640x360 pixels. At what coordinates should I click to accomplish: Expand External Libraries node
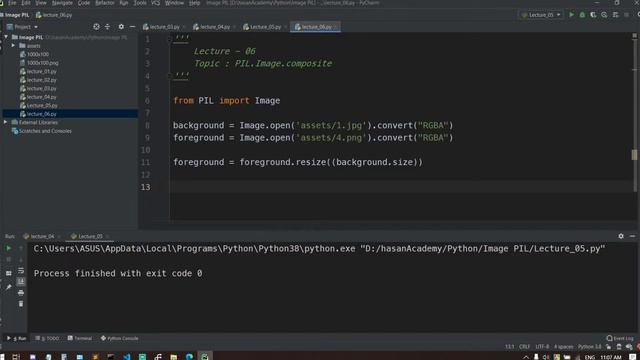coord(6,122)
